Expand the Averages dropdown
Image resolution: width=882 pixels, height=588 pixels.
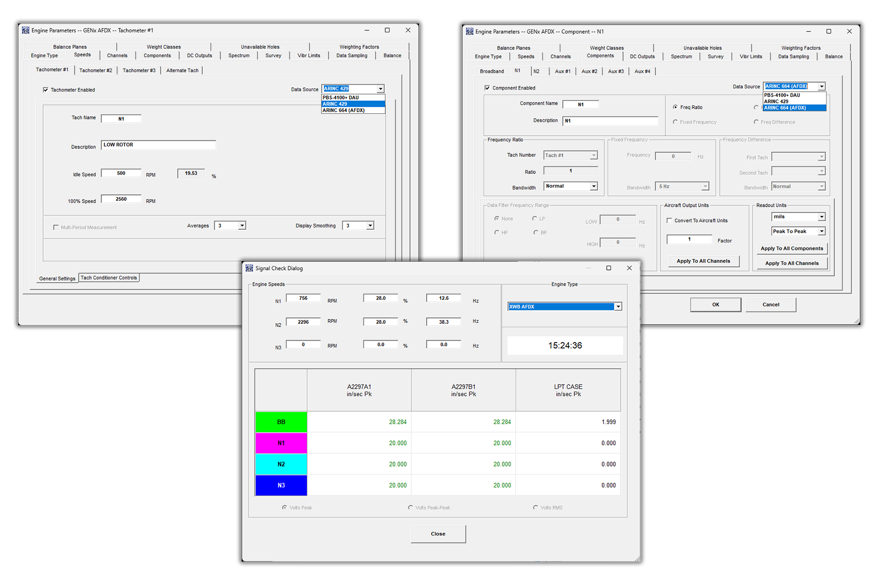tap(242, 225)
